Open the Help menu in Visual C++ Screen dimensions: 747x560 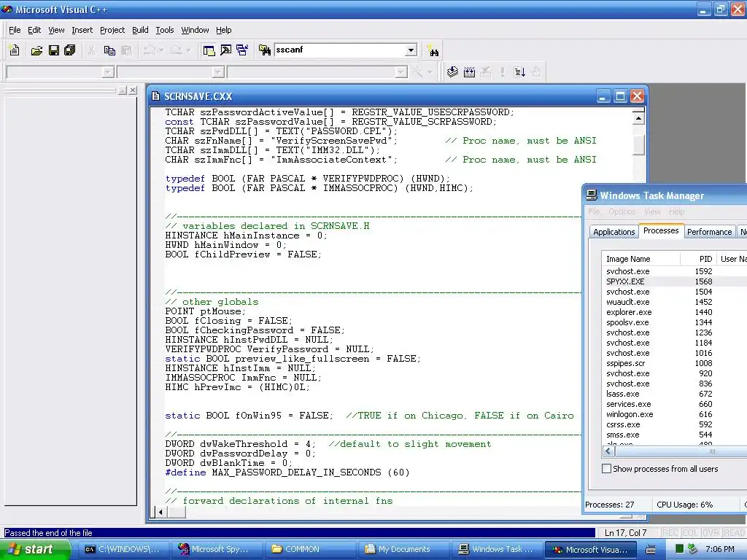tap(223, 30)
